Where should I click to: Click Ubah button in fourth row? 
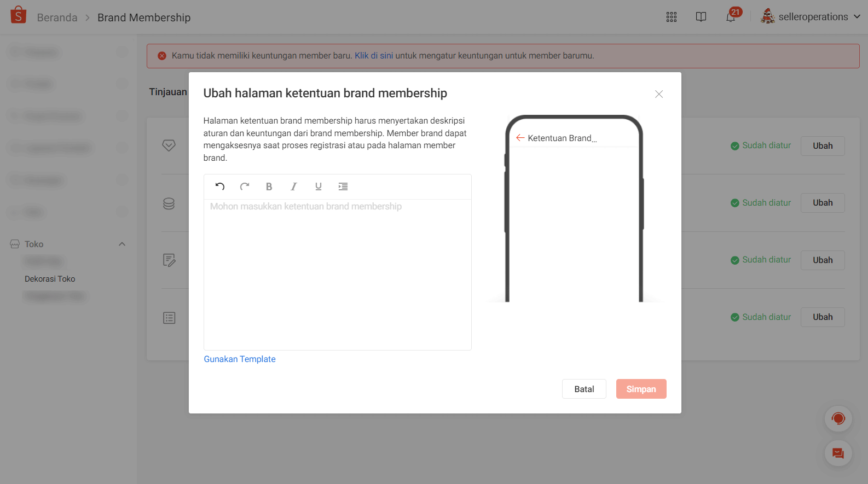click(x=823, y=317)
